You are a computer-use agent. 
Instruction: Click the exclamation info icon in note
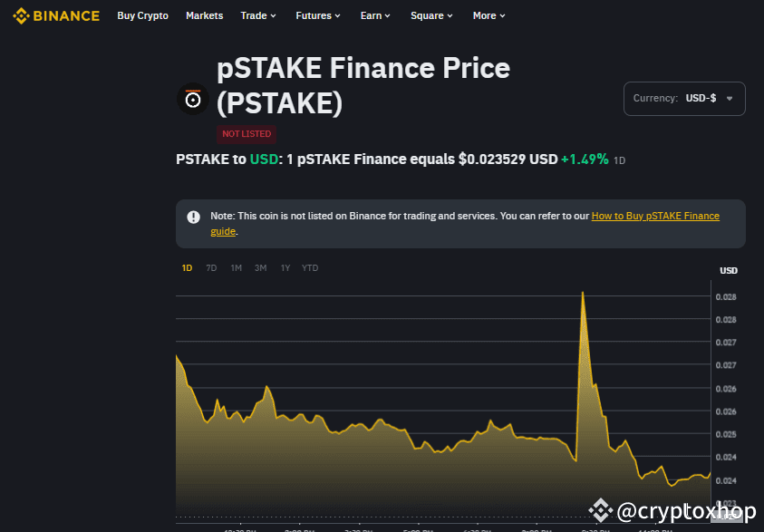click(193, 217)
